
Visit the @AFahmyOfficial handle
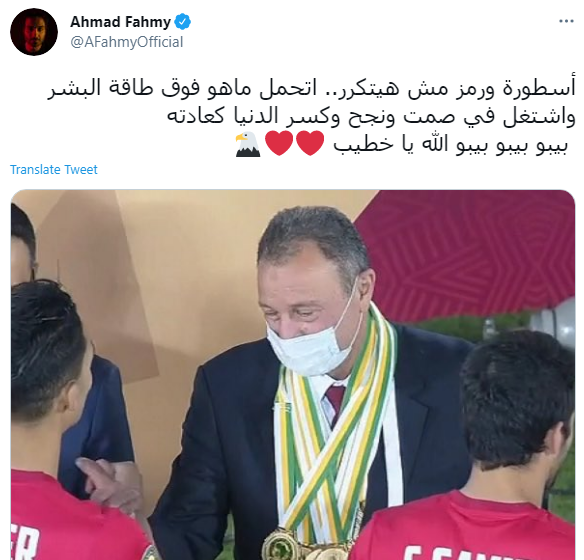coord(127,42)
